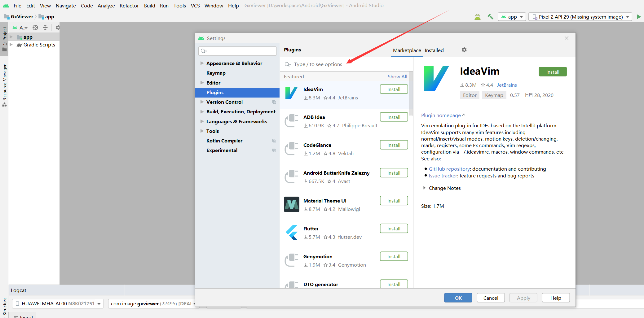Open the Resource Manager side tool window
Screen dimensions: 644x318
4,85
